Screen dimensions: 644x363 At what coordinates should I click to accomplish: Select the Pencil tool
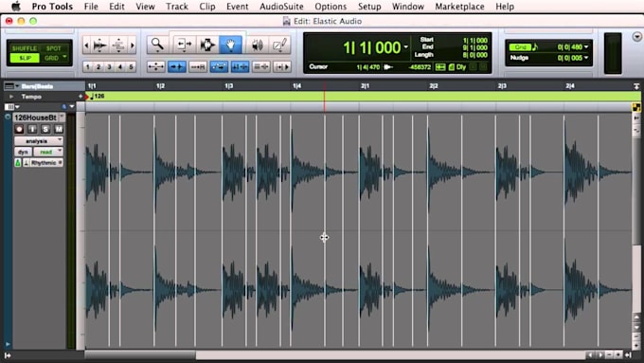(279, 45)
